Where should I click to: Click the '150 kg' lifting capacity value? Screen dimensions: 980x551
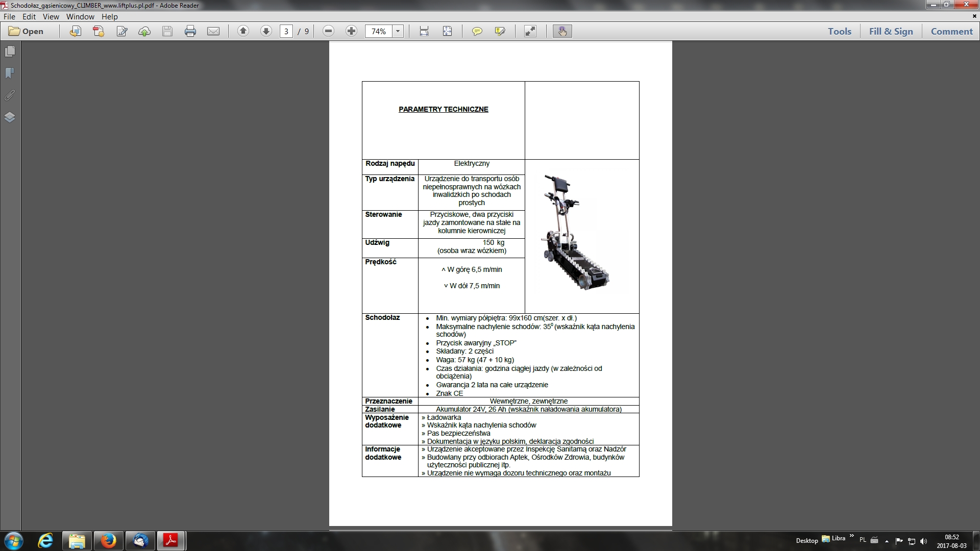point(494,243)
